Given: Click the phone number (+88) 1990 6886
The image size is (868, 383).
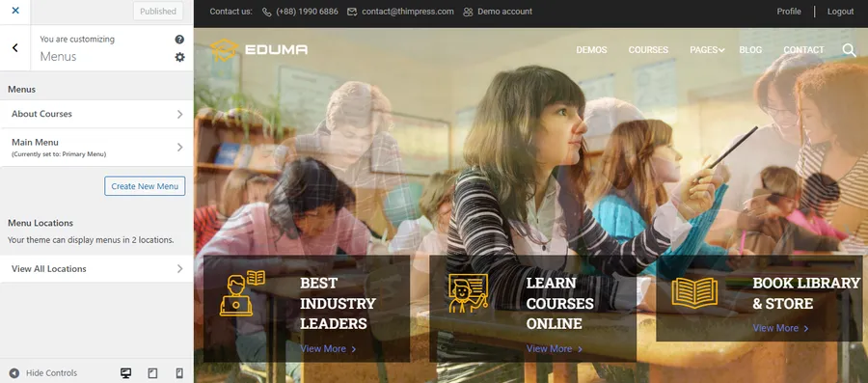Looking at the screenshot, I should click(x=307, y=11).
